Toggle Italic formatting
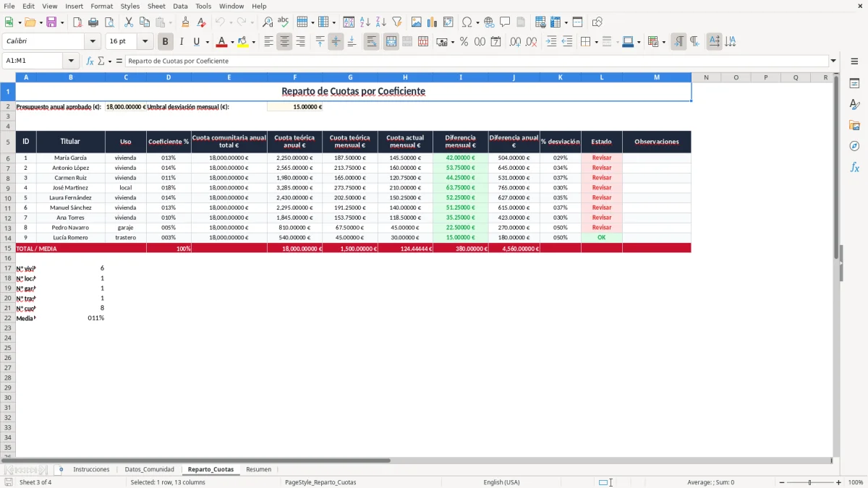868x488 pixels. [x=182, y=42]
